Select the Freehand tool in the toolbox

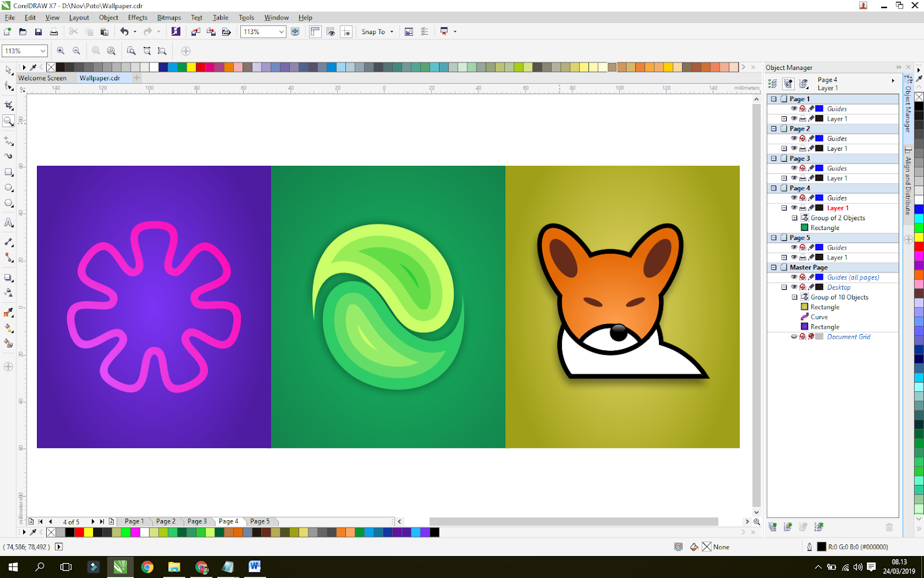(9, 140)
